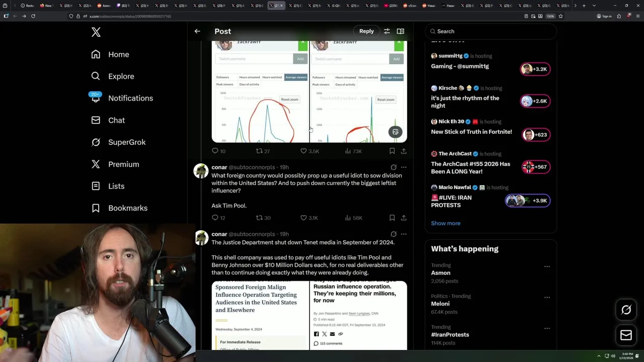Open The ArchCast #155 live
644x362 pixels.
pos(491,163)
